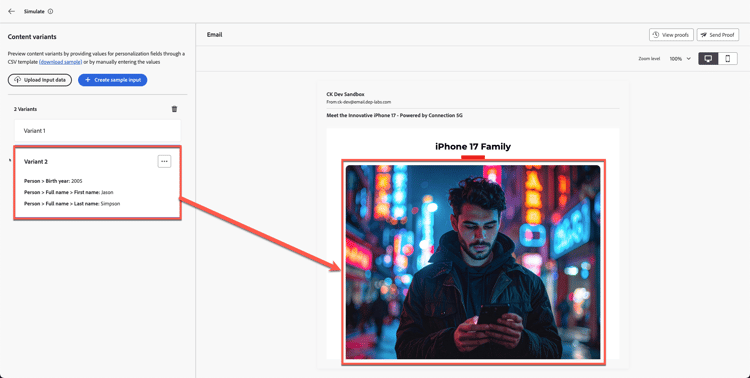Click the email subject line text
750x378 pixels.
pos(395,115)
